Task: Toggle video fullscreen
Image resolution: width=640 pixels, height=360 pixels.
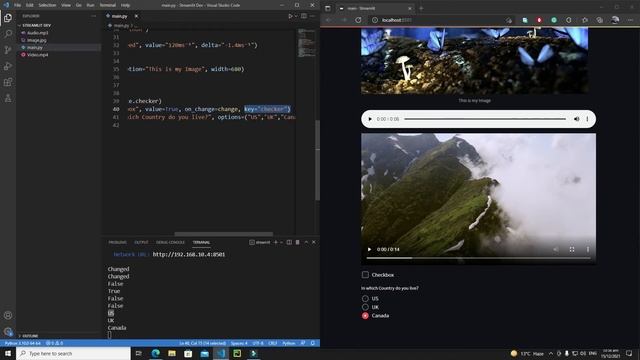Action: point(572,249)
